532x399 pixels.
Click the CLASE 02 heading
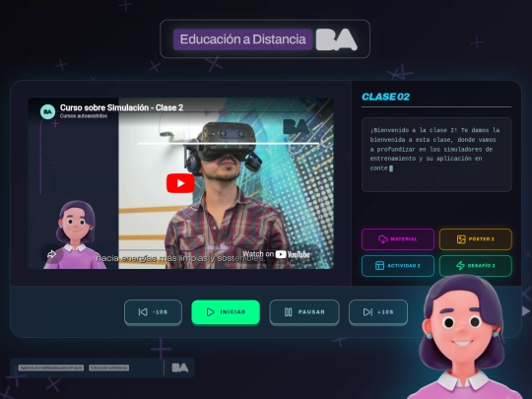(x=385, y=97)
